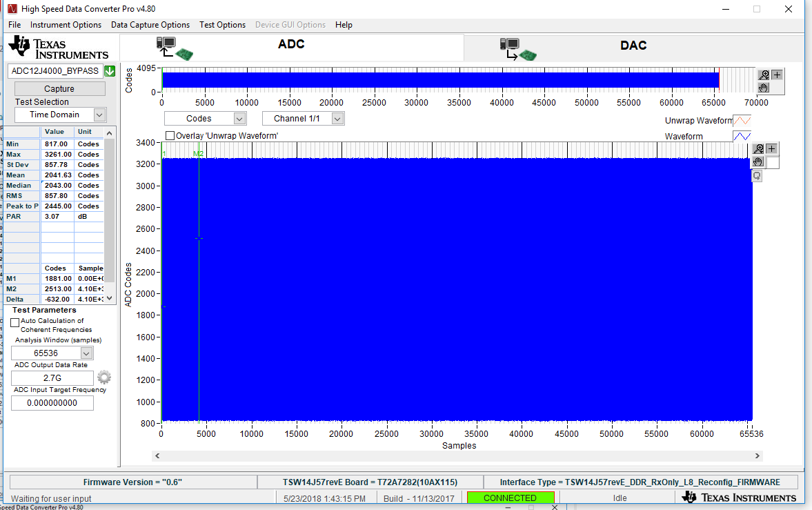
Task: Click the DAC computer-to-board icon
Action: tap(518, 49)
